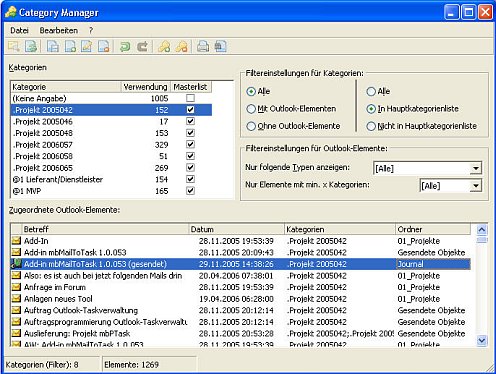Click the edit category icon with pencil
The image size is (496, 374).
[87, 46]
